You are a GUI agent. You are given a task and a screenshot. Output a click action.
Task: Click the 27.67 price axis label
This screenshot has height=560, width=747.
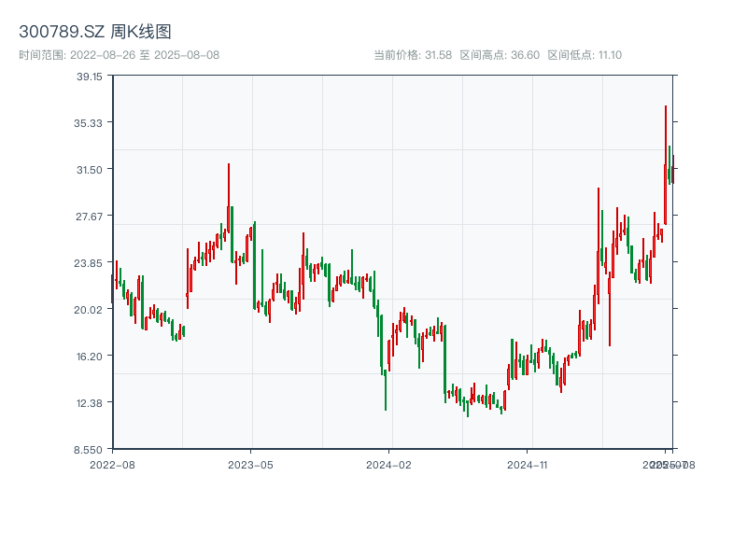(x=90, y=217)
